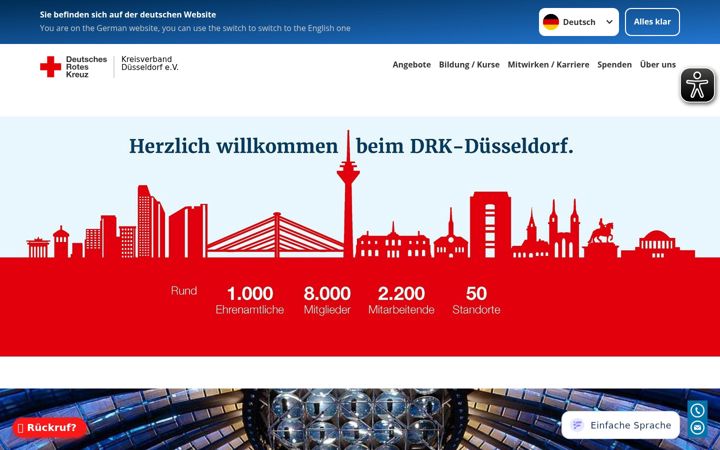This screenshot has width=720, height=450.
Task: Click the word Rund before statistics
Action: (184, 291)
